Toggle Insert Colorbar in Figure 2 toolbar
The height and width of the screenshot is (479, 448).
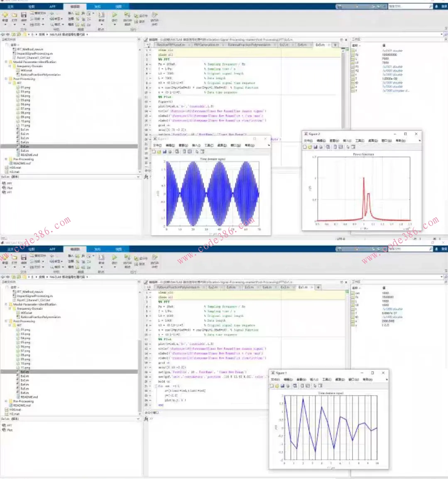click(x=335, y=147)
